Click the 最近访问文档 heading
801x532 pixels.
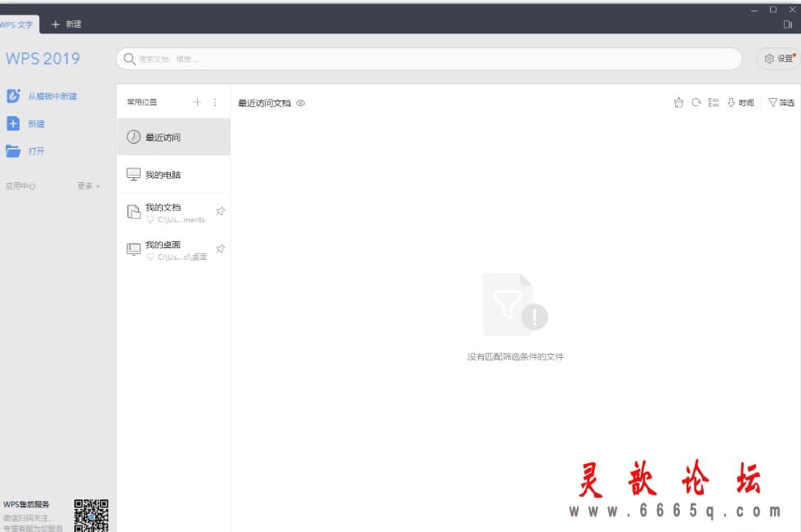point(264,103)
